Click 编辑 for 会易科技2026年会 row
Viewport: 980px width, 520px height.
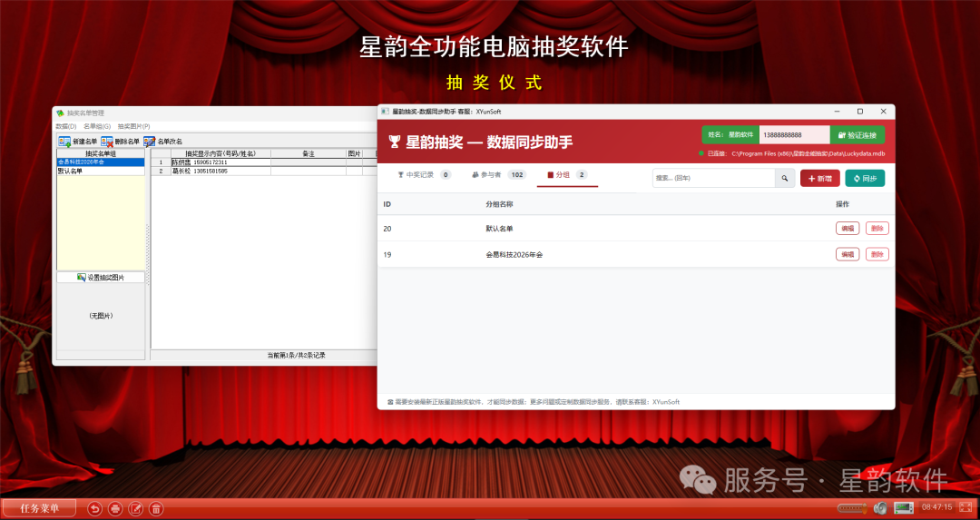coord(848,254)
